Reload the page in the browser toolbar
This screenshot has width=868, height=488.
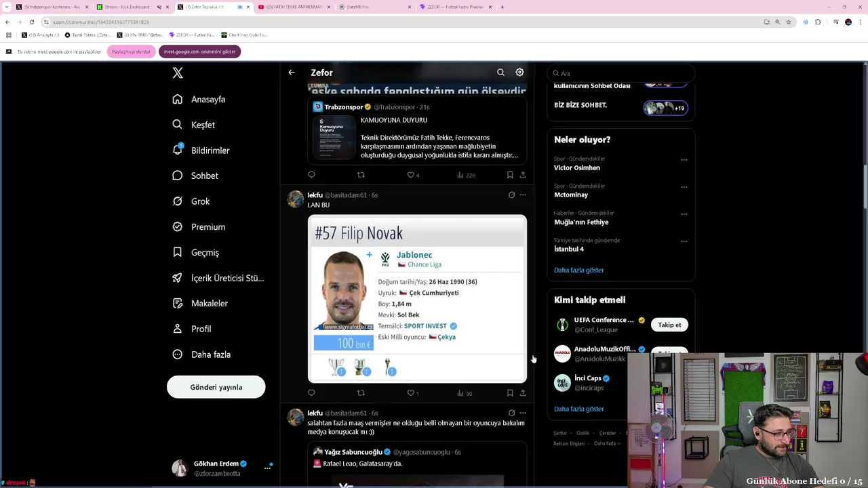[x=31, y=22]
